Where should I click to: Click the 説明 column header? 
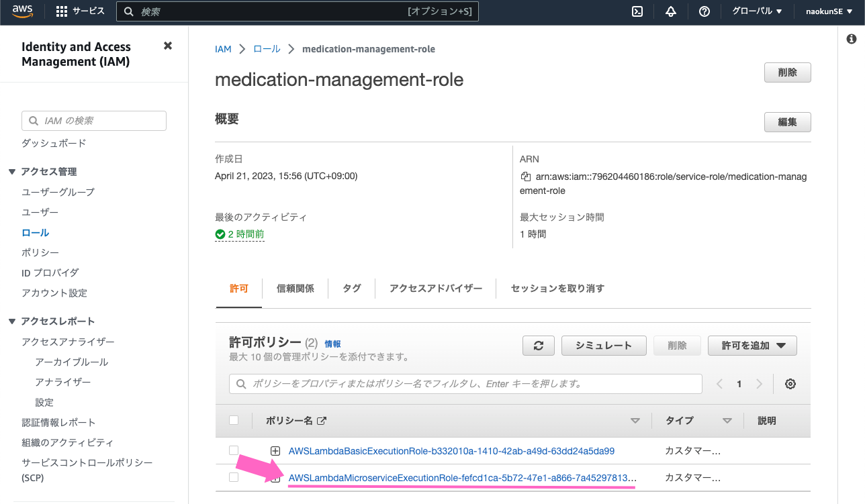(767, 421)
